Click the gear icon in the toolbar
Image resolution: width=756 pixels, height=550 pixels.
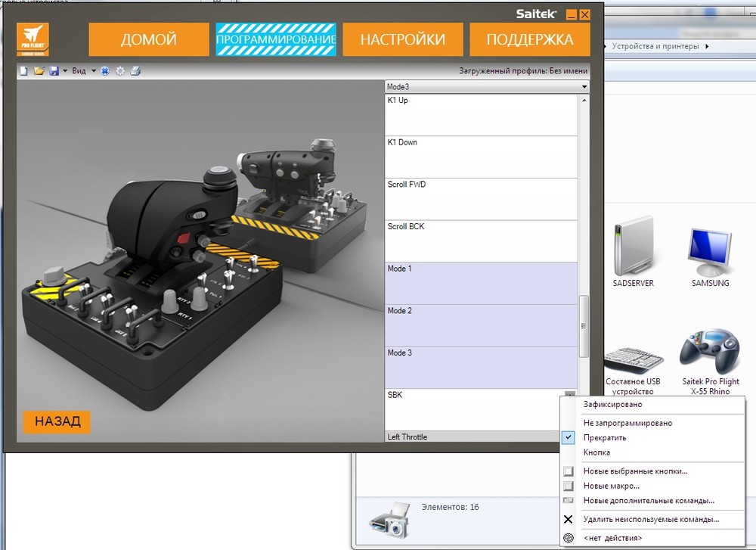(x=120, y=71)
